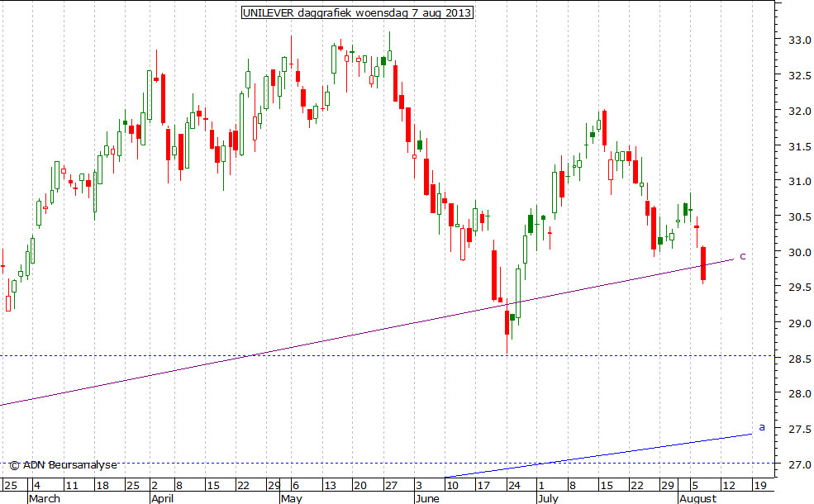Image resolution: width=814 pixels, height=504 pixels.
Task: Click the '3' date label in June
Action: click(420, 486)
